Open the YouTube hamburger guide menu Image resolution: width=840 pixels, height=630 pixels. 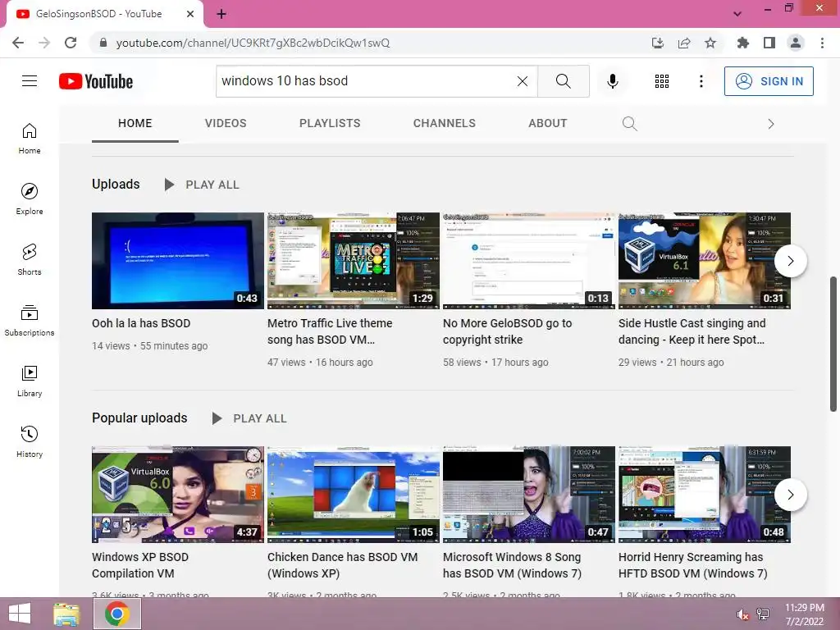click(30, 81)
